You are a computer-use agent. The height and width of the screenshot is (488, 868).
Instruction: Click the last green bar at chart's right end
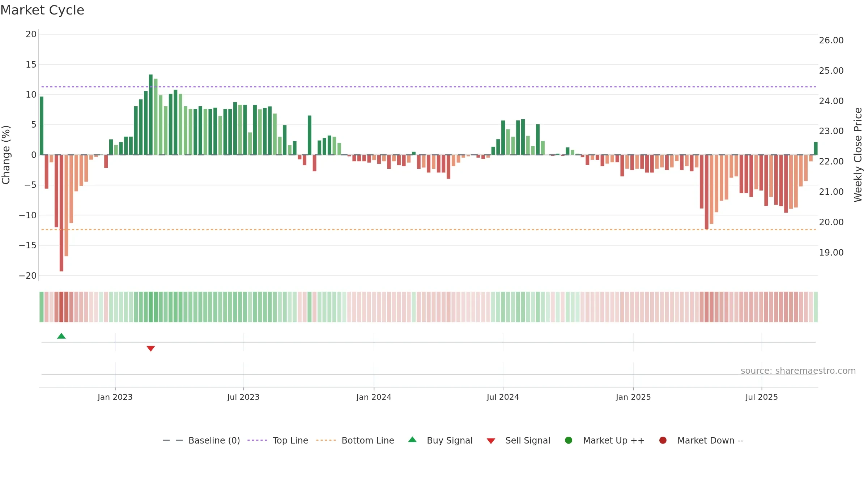pos(816,148)
